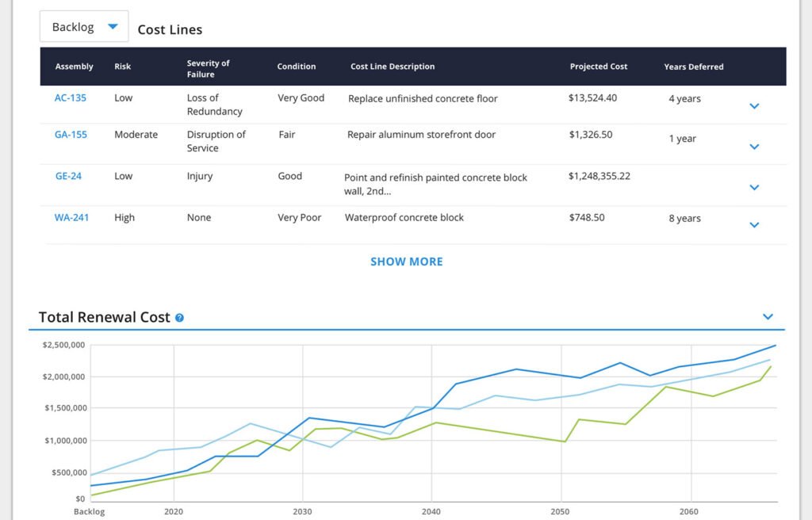This screenshot has width=812, height=520.
Task: Sort by Projected Cost column header
Action: [x=598, y=67]
